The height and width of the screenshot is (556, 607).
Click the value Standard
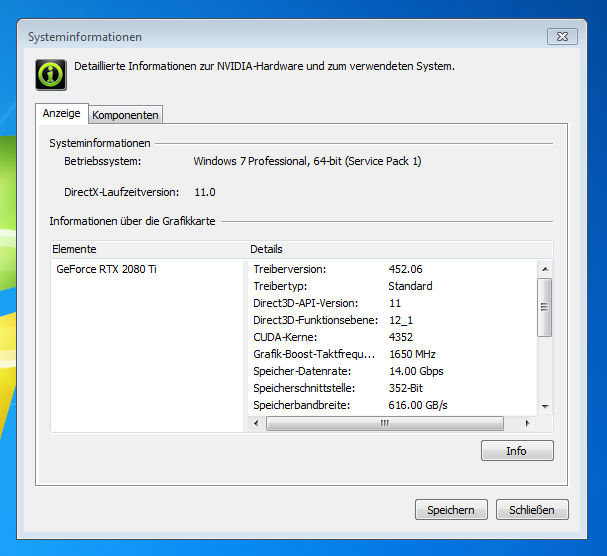pos(410,286)
